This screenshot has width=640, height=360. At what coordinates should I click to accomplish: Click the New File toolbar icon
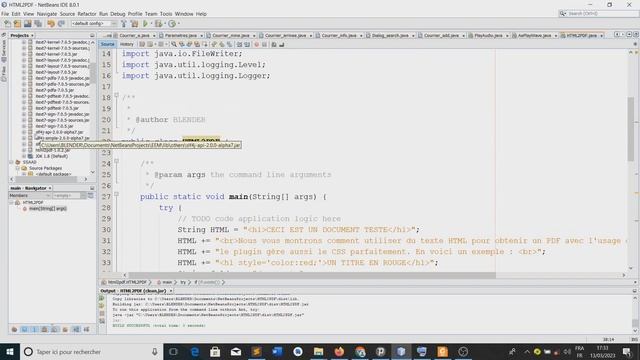[x=7, y=24]
